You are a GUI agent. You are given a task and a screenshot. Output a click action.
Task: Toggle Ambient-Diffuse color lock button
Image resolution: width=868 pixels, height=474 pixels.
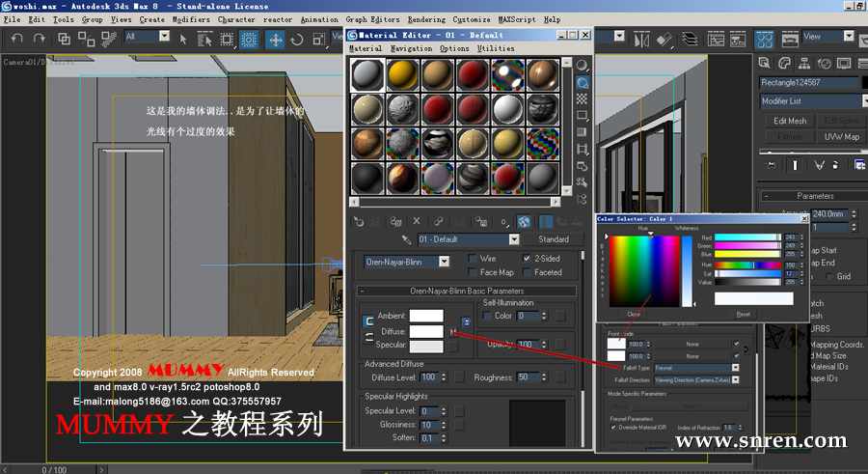(x=368, y=321)
